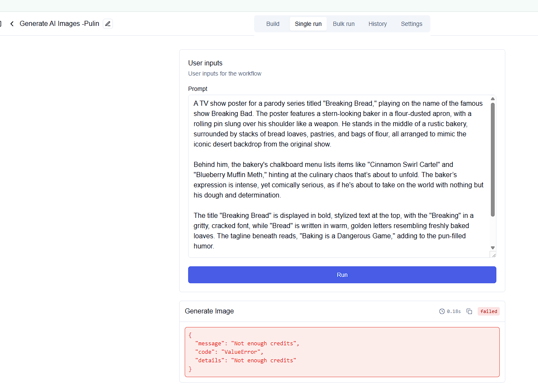Image resolution: width=538 pixels, height=392 pixels.
Task: Click the Prompt scrollbar up arrow
Action: [493, 99]
